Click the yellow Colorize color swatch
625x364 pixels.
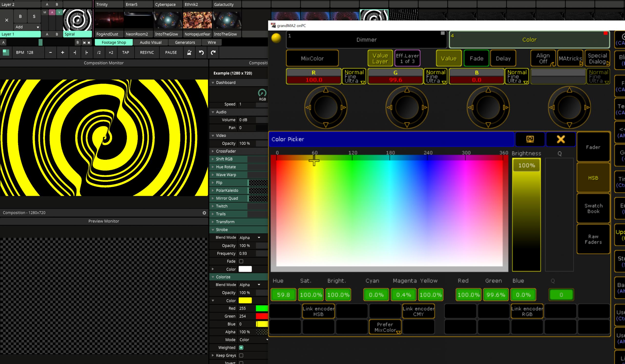(x=245, y=300)
